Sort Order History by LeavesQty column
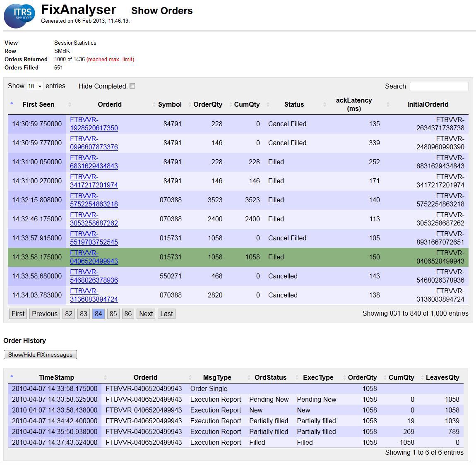The image size is (476, 465). (x=442, y=377)
